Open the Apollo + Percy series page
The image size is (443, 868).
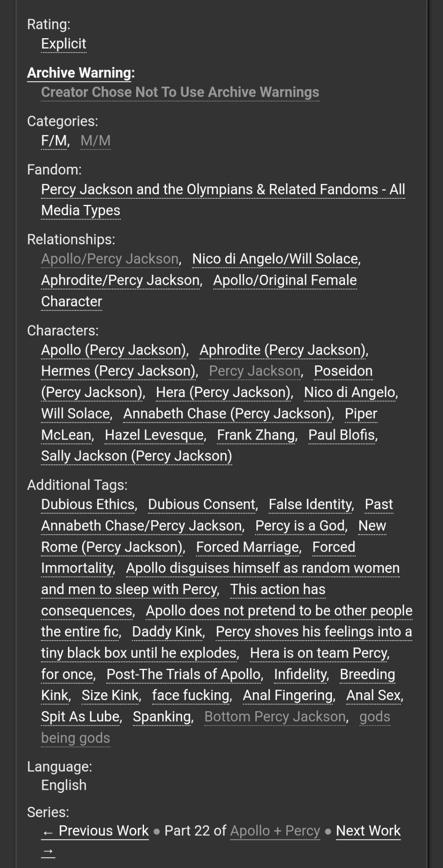[x=275, y=831]
